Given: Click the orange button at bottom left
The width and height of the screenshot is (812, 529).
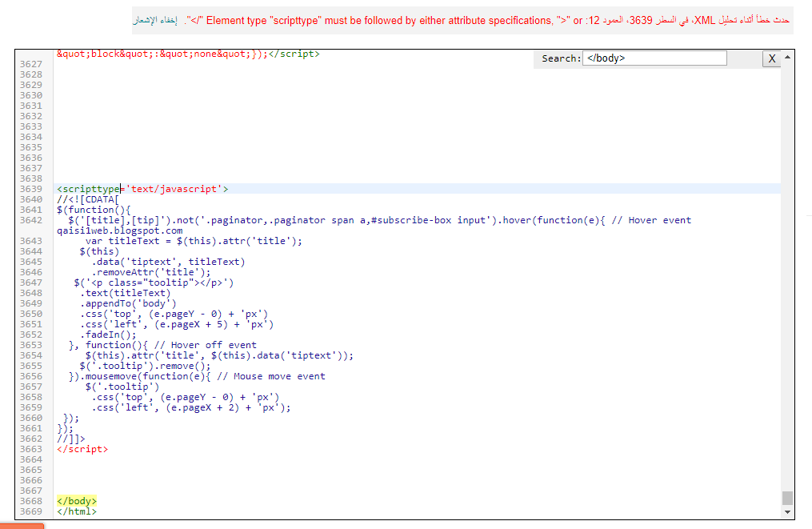Looking at the screenshot, I should (22, 526).
